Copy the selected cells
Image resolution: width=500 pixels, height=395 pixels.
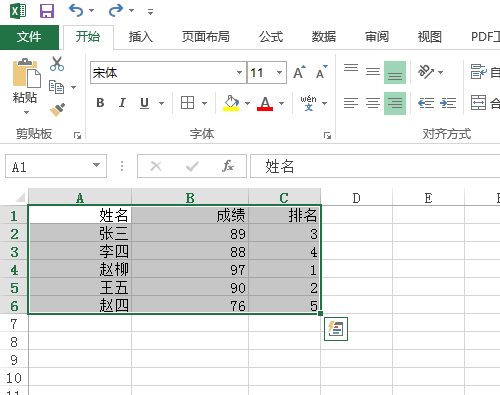pos(56,87)
